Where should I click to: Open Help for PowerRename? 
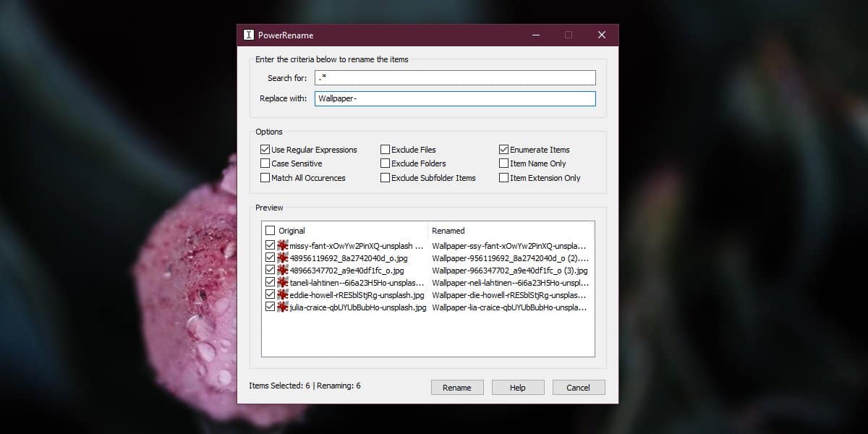click(x=517, y=388)
